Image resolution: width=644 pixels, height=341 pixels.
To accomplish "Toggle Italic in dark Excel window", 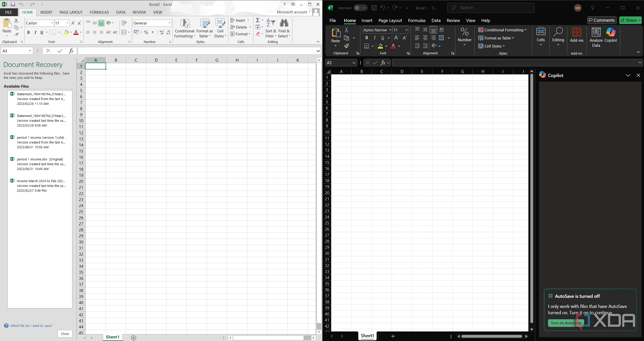I will pos(375,38).
